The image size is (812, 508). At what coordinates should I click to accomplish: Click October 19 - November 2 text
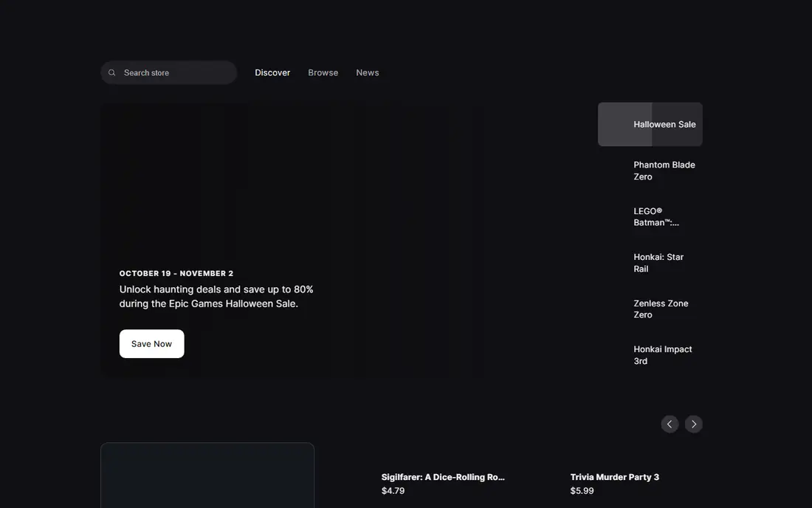176,273
